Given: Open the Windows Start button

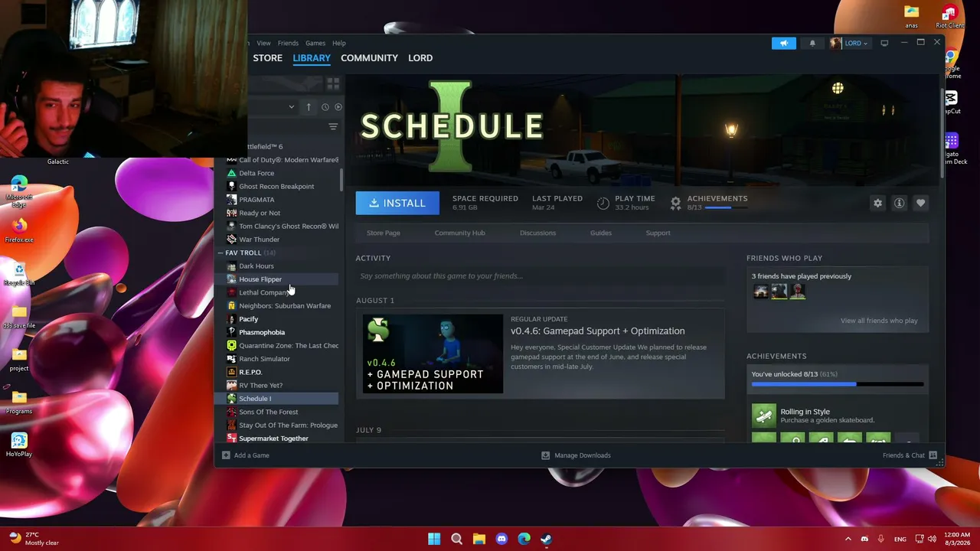Looking at the screenshot, I should point(434,539).
